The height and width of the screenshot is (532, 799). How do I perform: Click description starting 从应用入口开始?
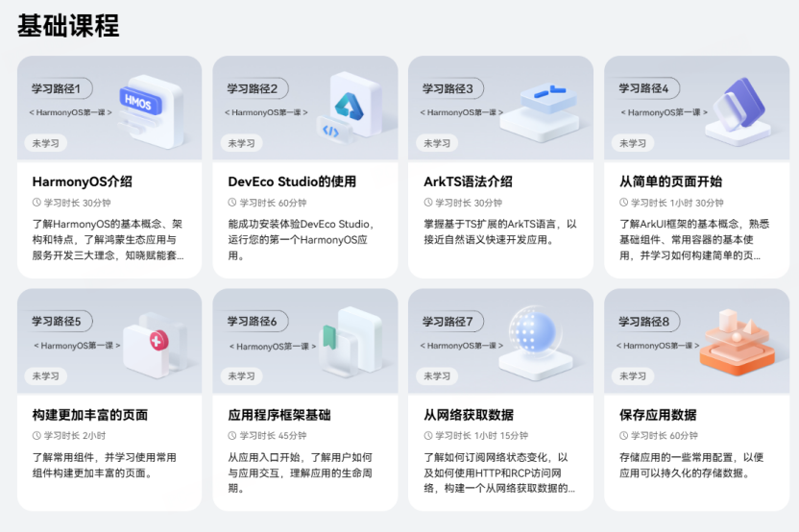[x=301, y=472]
